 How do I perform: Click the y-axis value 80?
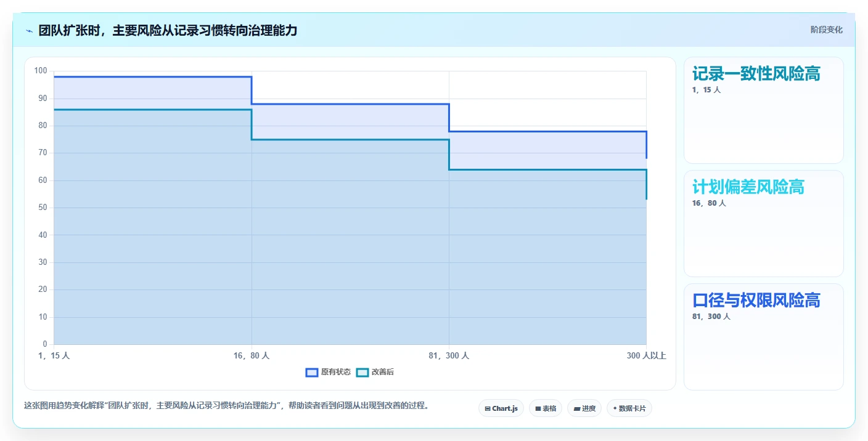click(x=43, y=126)
